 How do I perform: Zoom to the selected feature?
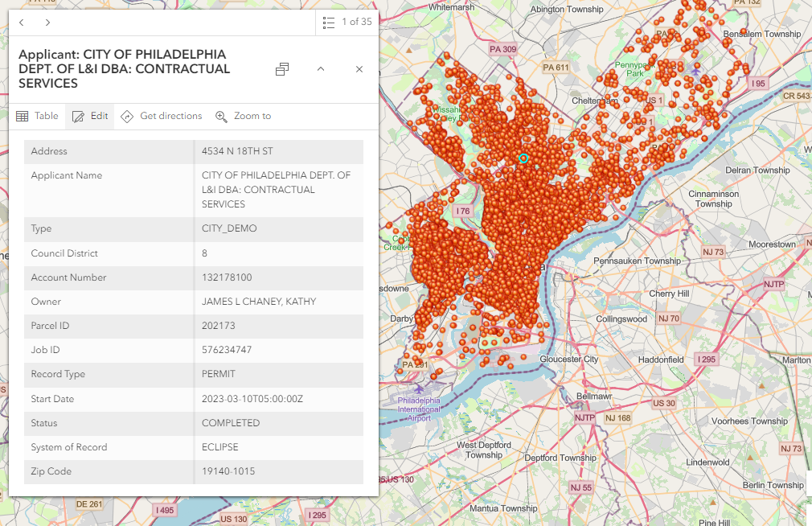[x=244, y=116]
